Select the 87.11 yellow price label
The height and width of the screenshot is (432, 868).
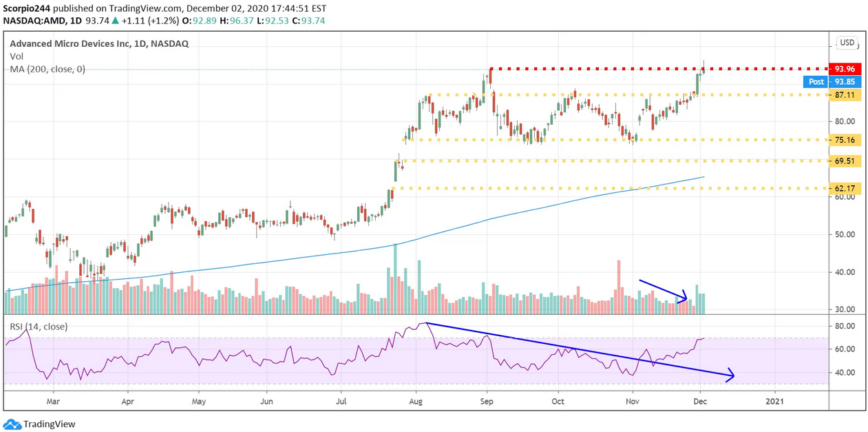pyautogui.click(x=845, y=94)
